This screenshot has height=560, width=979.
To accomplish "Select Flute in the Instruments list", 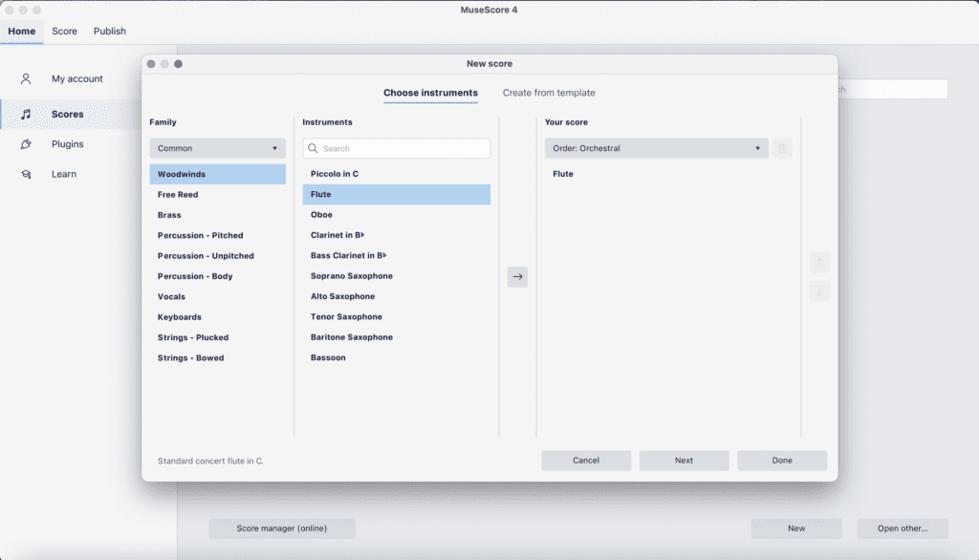I will 397,194.
